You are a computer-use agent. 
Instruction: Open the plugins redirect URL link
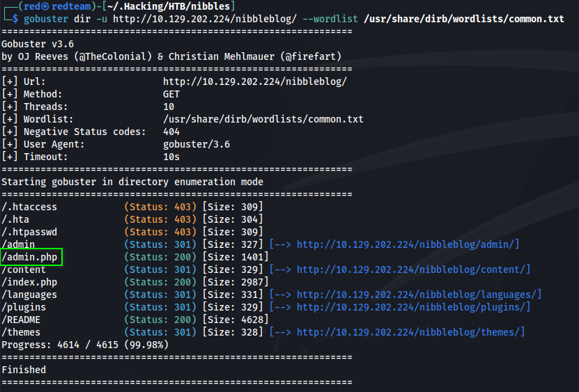pos(411,307)
